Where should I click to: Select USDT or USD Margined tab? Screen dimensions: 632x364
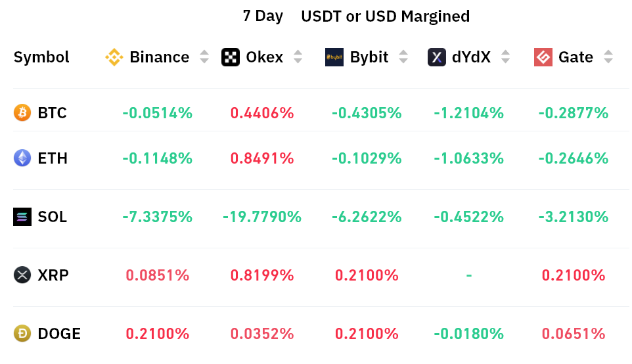(x=385, y=16)
